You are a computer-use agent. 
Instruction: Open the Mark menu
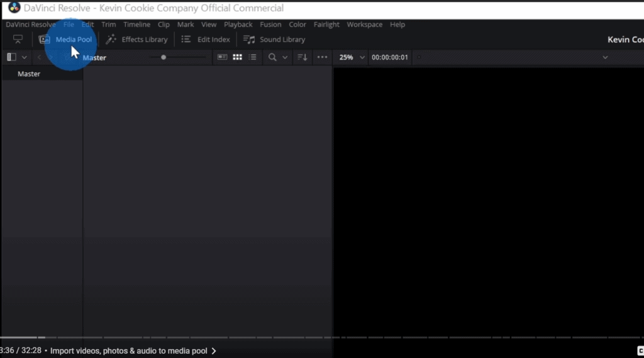click(186, 24)
